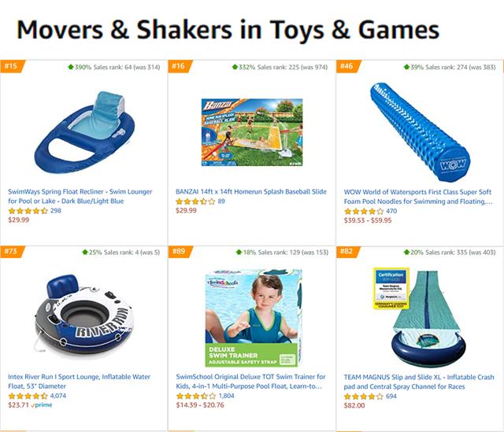Viewport: 504px width, 432px height.
Task: Click the prime badge on Intex float
Action: (x=42, y=405)
